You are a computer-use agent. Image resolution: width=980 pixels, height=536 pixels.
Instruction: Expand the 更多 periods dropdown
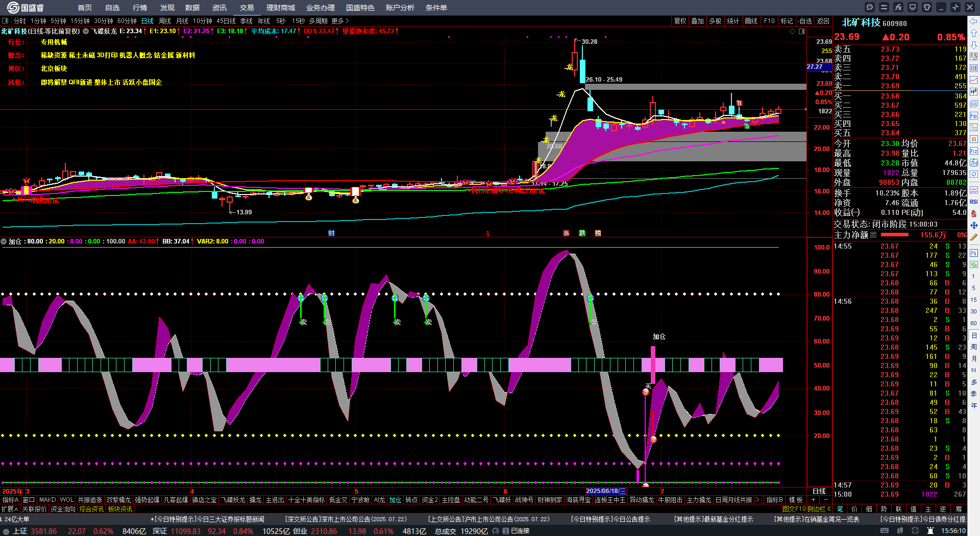[340, 21]
